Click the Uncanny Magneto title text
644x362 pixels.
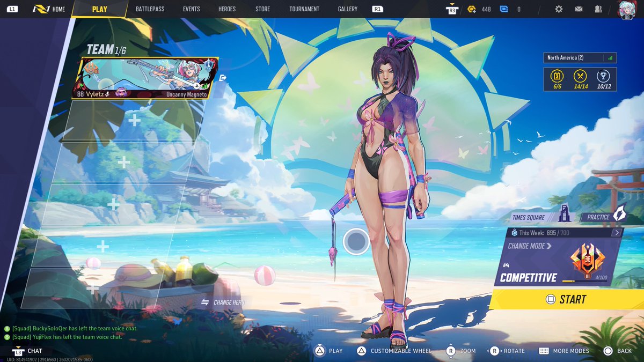[186, 94]
